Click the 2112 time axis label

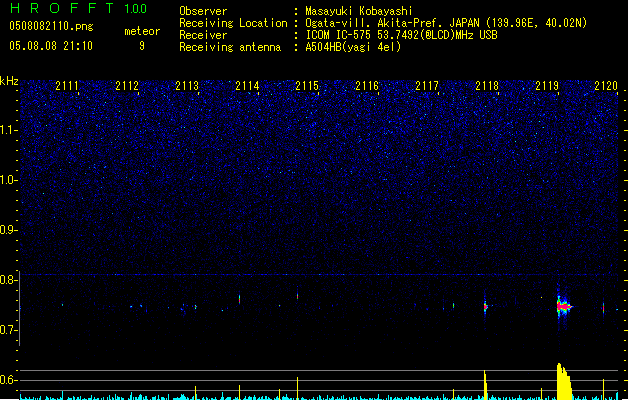pos(127,86)
